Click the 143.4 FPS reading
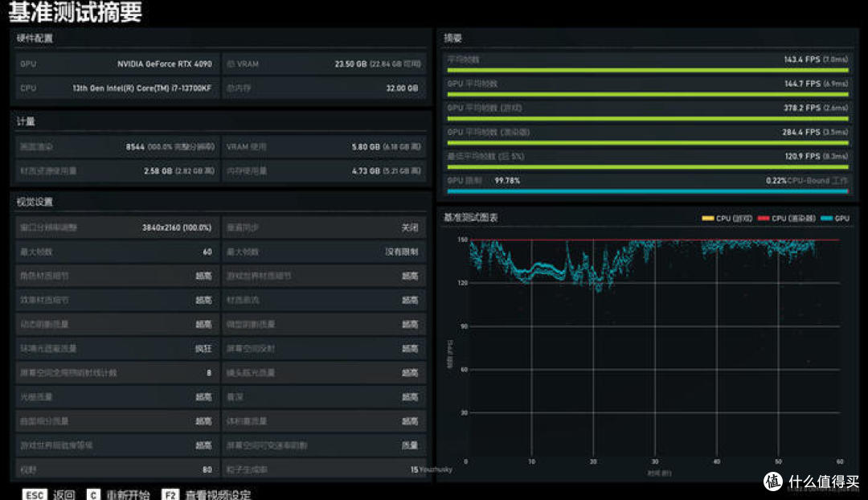Screen dimensions: 868x500 (x=802, y=59)
